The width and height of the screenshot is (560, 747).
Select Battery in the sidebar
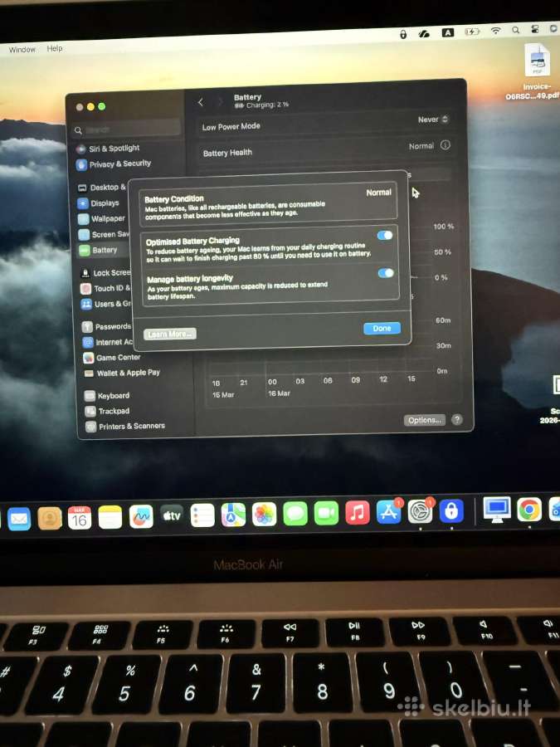click(x=98, y=250)
